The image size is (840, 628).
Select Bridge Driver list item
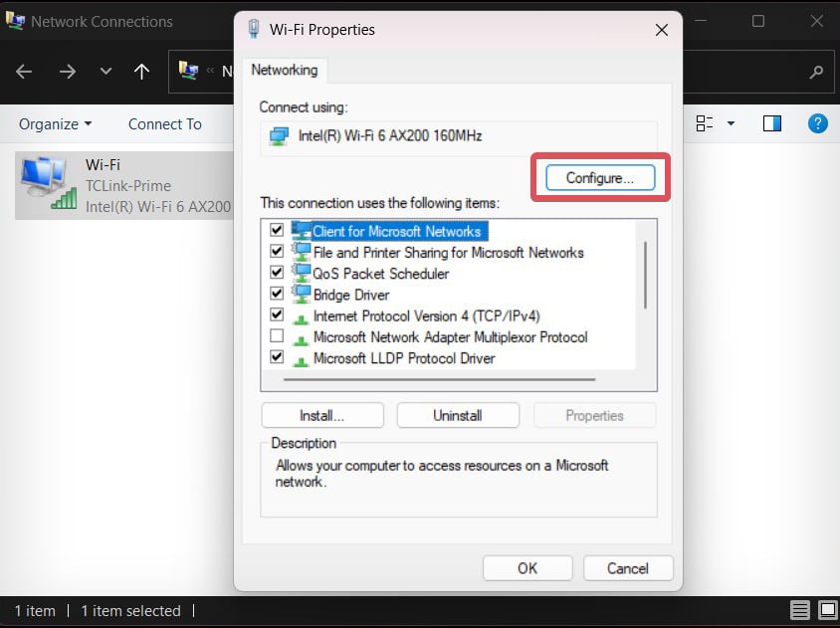pos(351,295)
